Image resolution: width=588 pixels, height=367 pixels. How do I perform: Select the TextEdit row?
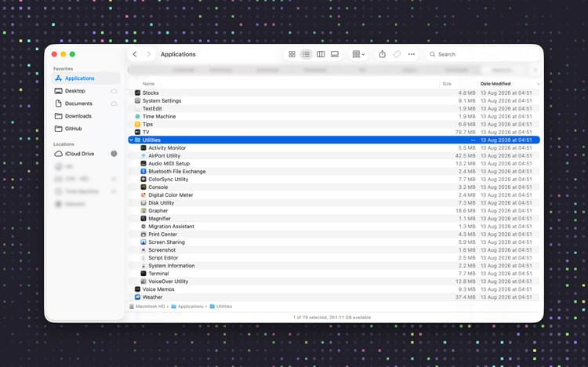click(334, 108)
